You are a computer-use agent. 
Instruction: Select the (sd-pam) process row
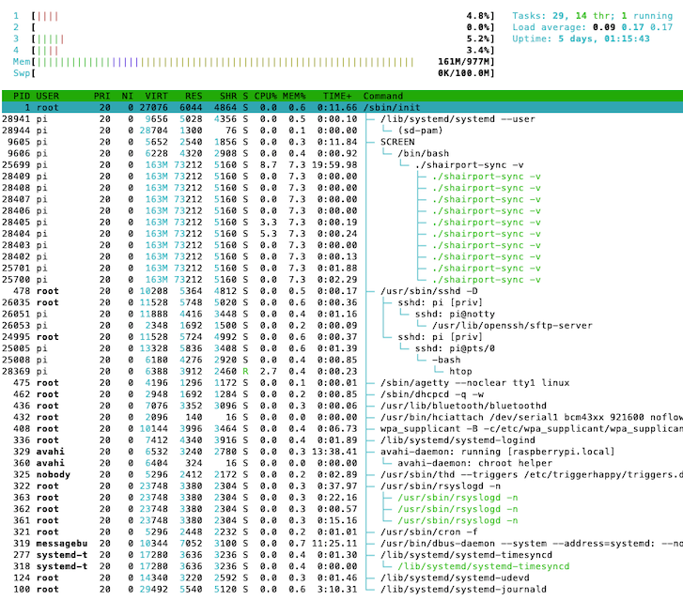342,131
